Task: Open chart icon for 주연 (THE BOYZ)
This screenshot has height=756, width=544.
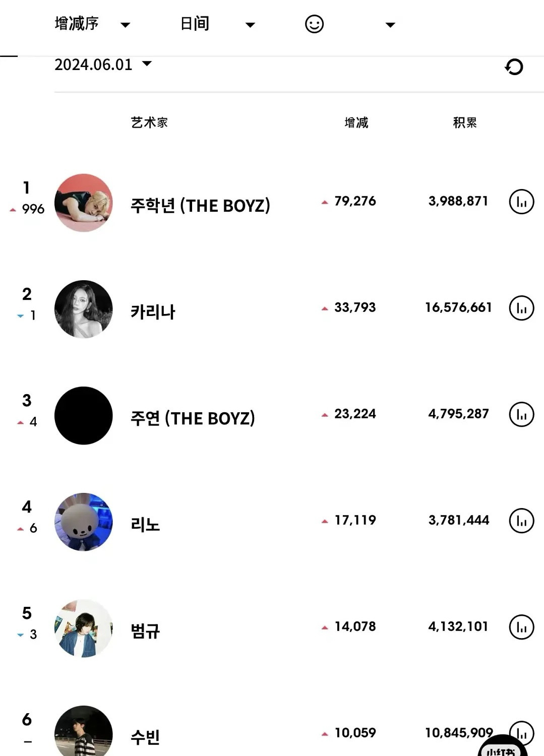Action: pos(521,414)
